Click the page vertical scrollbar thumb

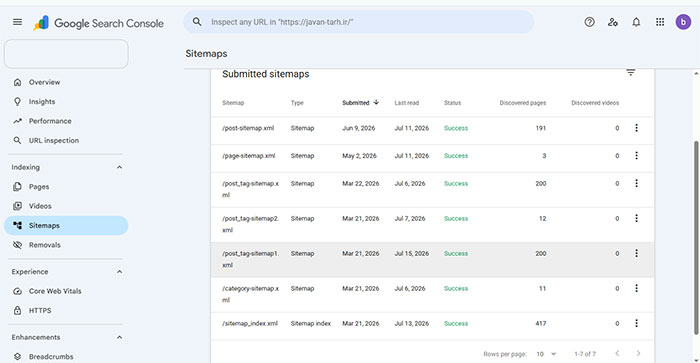click(x=696, y=237)
